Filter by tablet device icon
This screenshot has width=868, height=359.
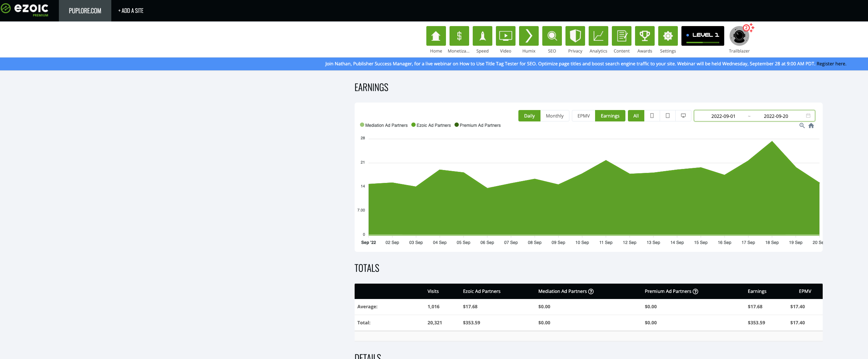coord(668,116)
